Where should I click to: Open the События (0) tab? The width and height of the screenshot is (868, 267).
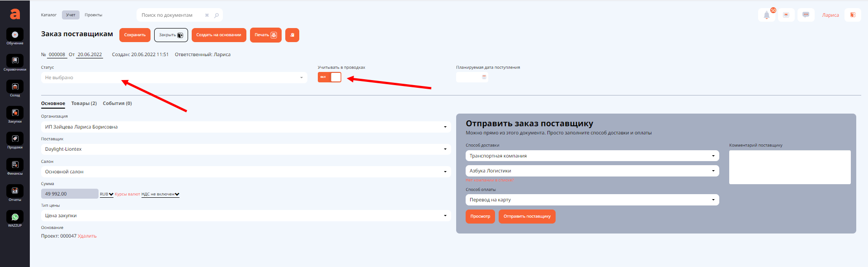tap(117, 104)
